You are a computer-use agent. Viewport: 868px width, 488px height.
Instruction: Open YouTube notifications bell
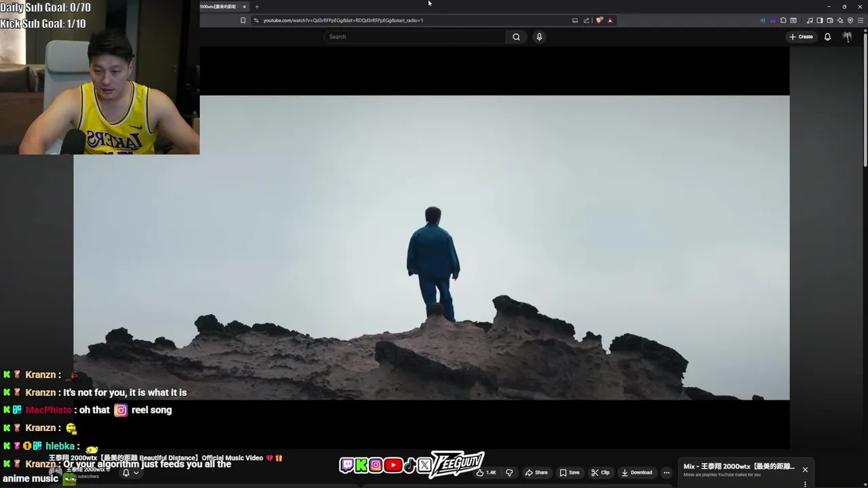(x=827, y=37)
